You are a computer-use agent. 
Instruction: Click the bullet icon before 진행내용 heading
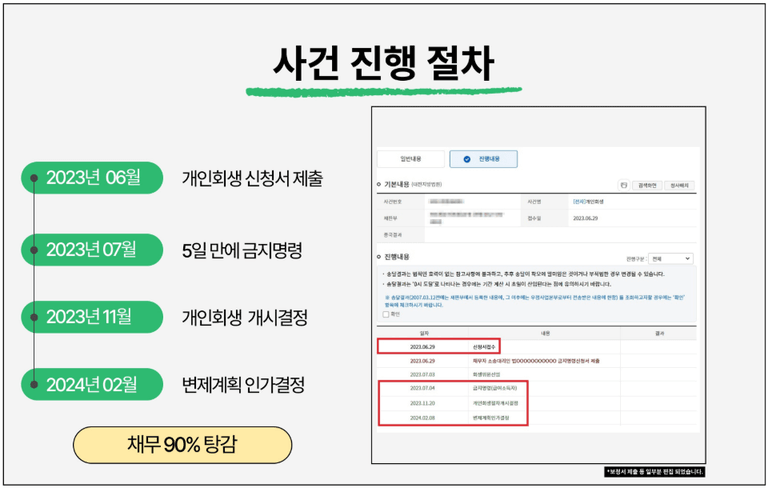[x=379, y=255]
